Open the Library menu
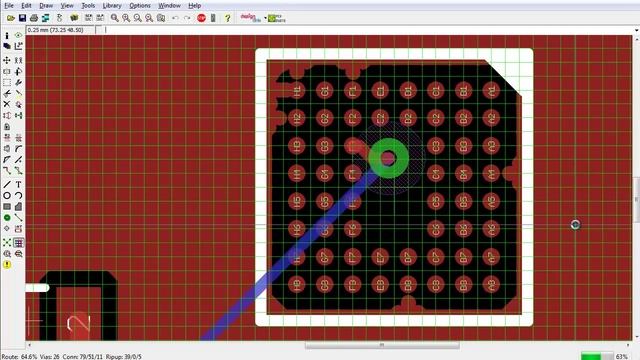This screenshot has width=640, height=360. click(112, 5)
